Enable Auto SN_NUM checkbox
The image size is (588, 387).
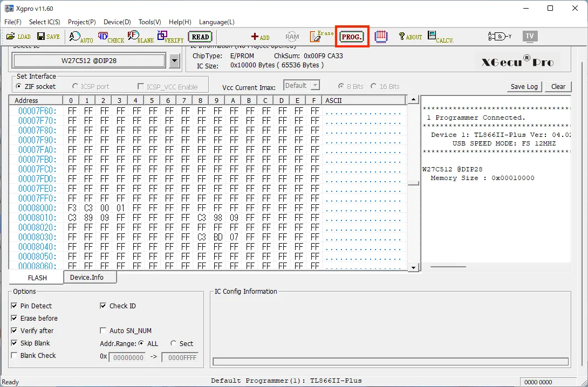coord(103,331)
